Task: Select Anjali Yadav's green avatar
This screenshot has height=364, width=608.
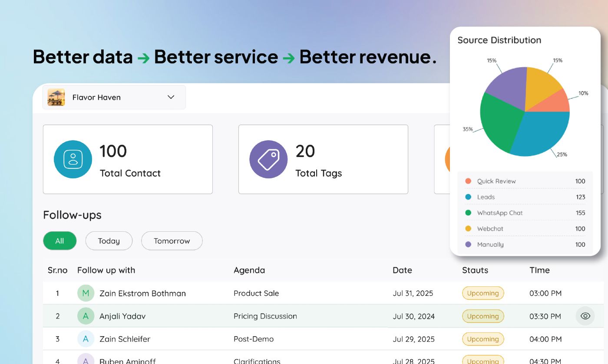Action: tap(86, 316)
